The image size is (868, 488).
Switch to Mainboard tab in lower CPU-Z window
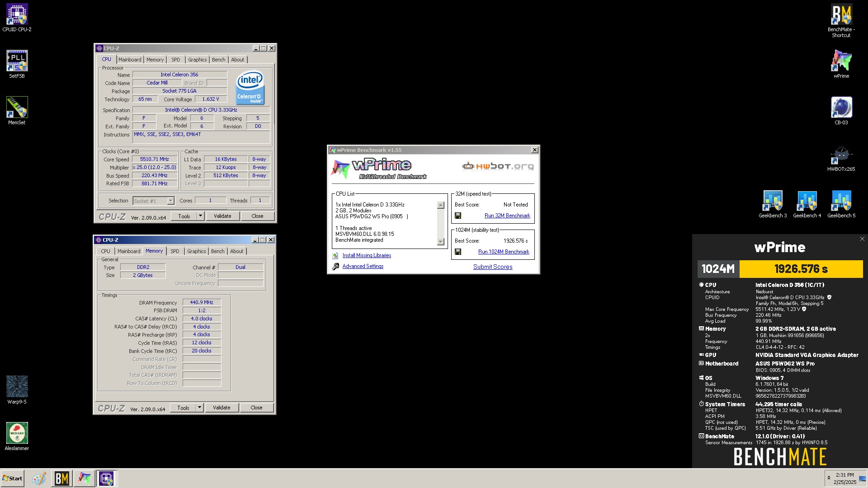(x=129, y=251)
